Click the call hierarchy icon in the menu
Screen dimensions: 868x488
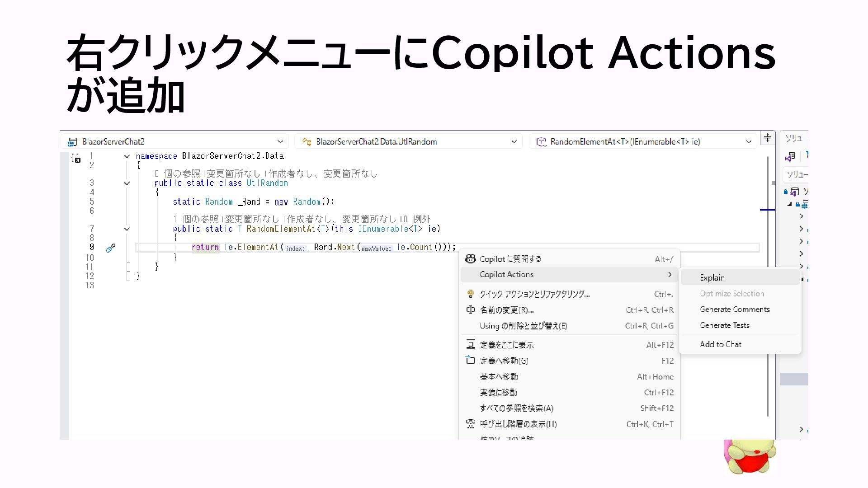click(470, 423)
